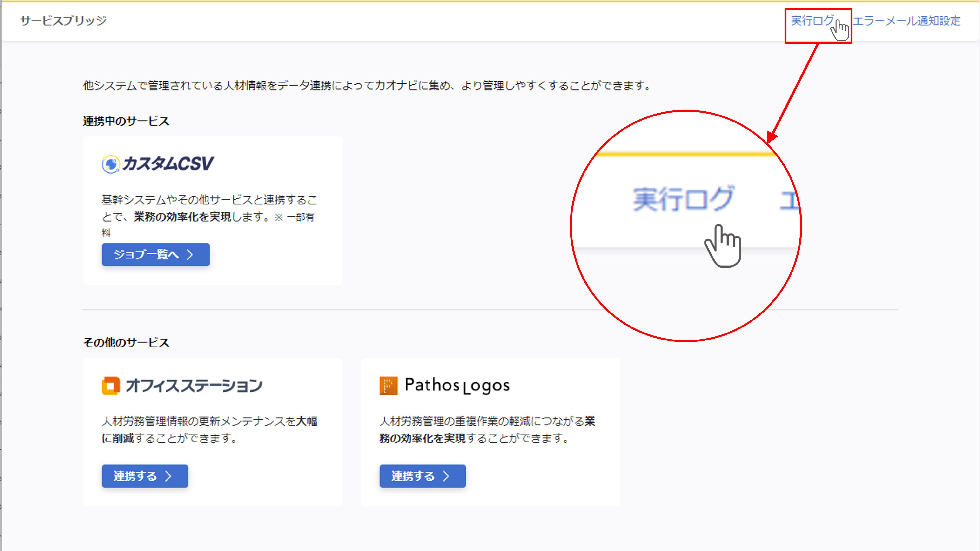Open the 実行ログ link in the header
Screen dimensions: 980x551
click(x=812, y=20)
